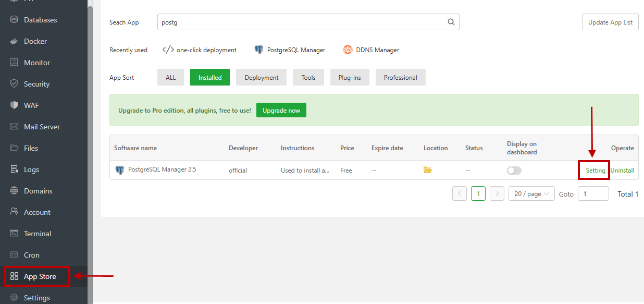The height and width of the screenshot is (304, 644).
Task: Click PostgreSQL Manager 2.5 software name
Action: pos(162,169)
